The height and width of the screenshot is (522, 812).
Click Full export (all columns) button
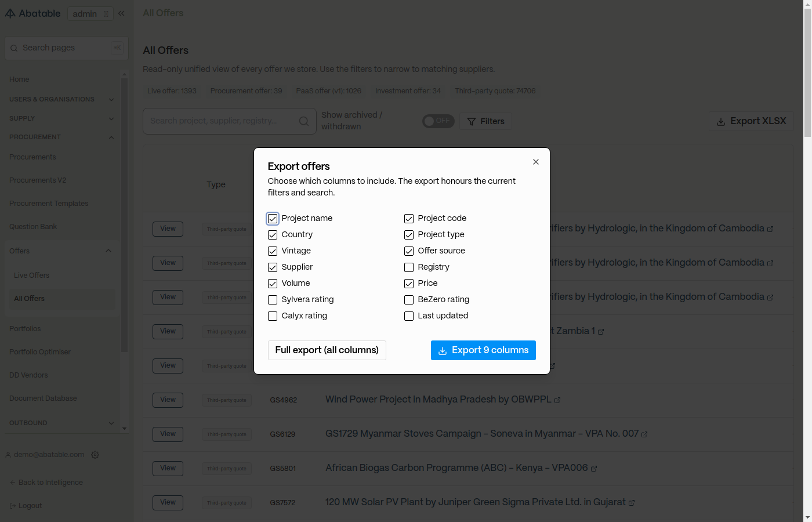coord(327,350)
